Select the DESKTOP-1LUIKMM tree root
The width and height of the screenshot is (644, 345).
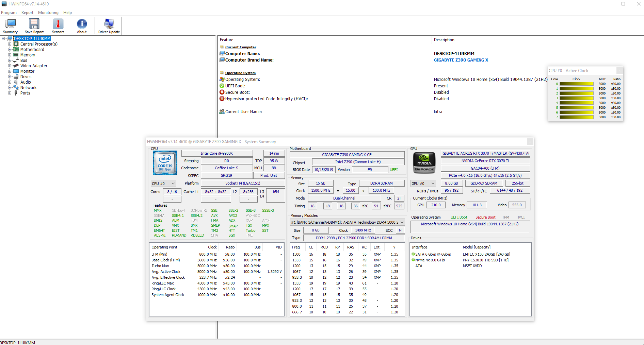[x=32, y=39]
